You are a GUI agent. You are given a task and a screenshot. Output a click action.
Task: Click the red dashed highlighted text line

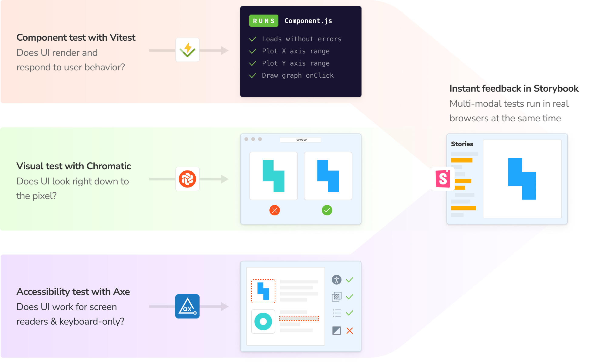point(299,318)
